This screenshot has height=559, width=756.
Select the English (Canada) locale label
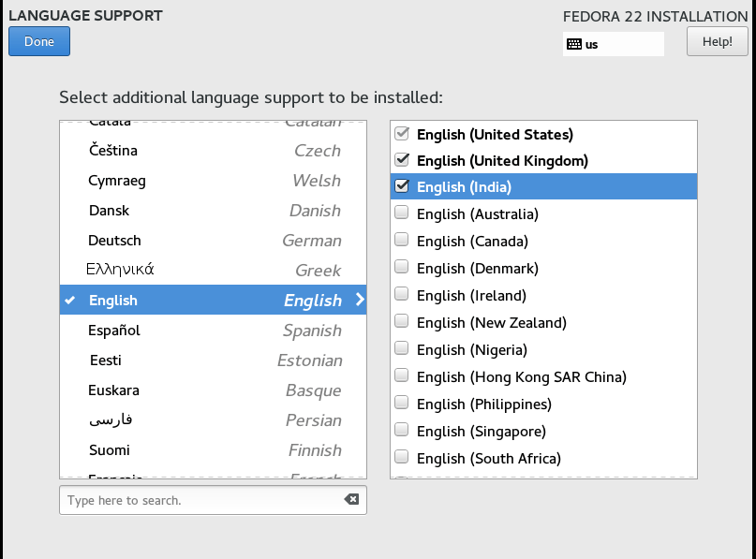[x=472, y=241]
